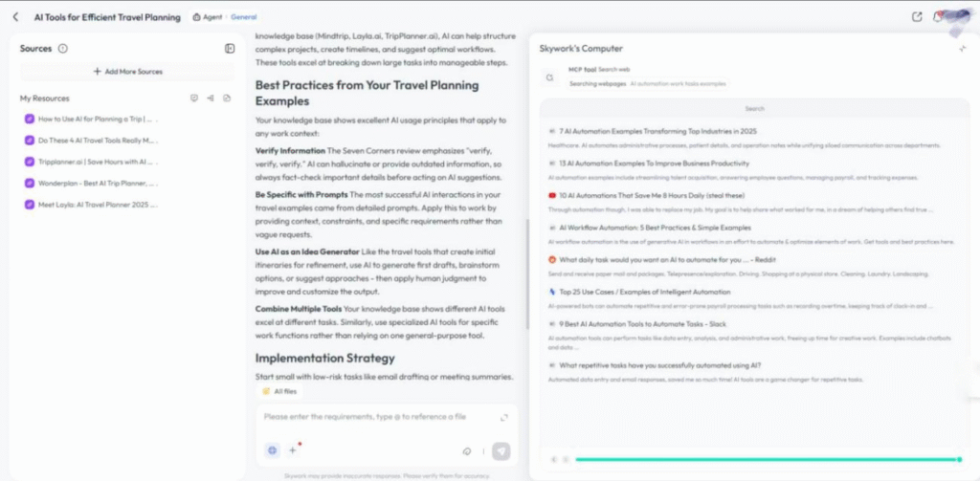Open the share/export icon in the top bar
The image size is (980, 481).
point(918,16)
